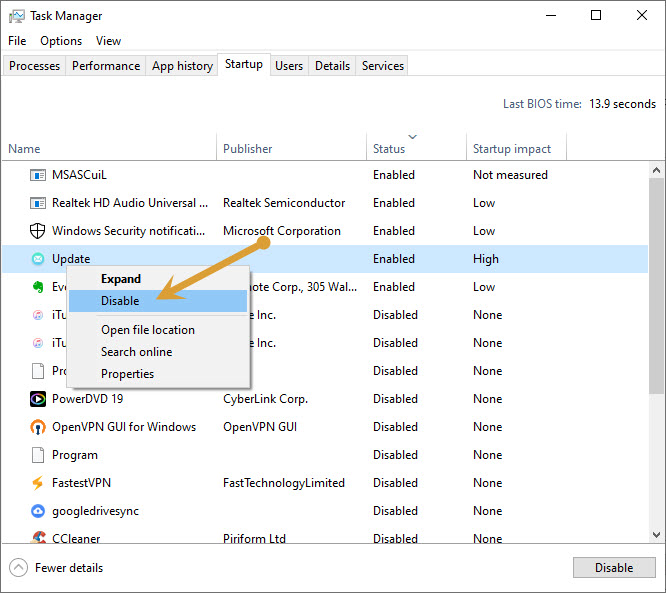Click the Task Manager title bar icon
Viewport: 666px width, 593px height.
coord(17,16)
